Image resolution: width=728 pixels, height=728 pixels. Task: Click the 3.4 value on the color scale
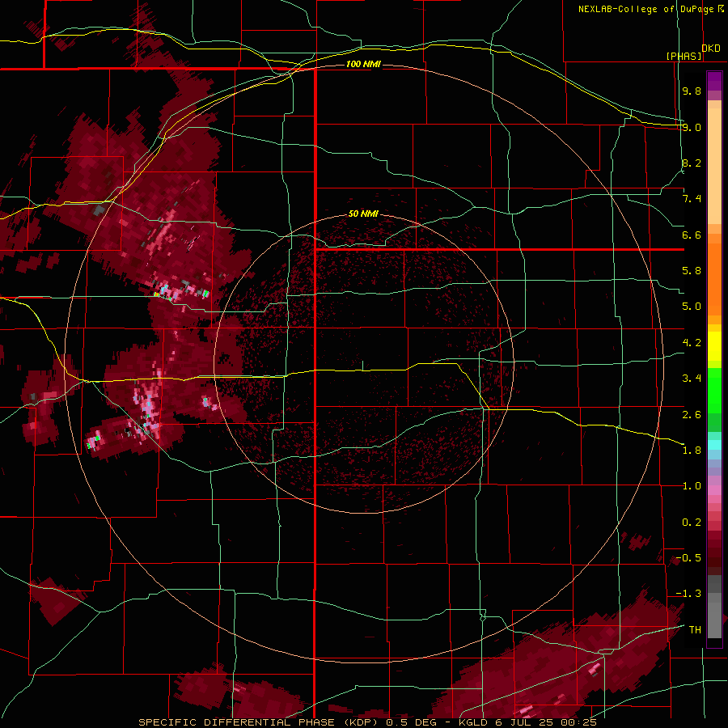pos(692,379)
